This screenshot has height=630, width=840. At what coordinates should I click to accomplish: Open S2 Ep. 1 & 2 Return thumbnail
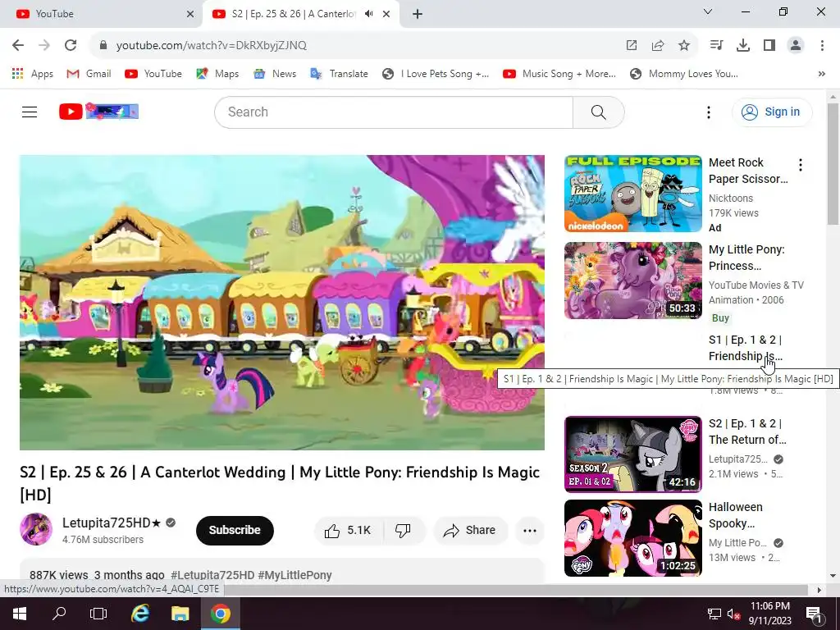tap(632, 454)
